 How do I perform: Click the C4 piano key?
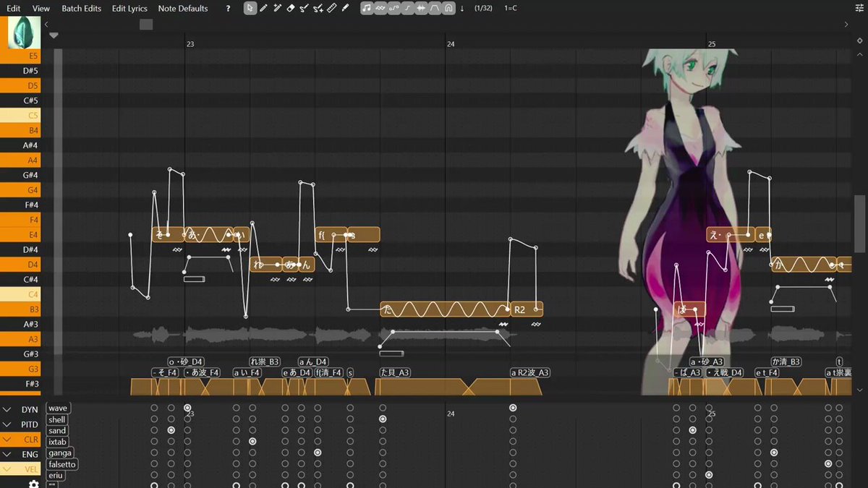[x=20, y=294]
